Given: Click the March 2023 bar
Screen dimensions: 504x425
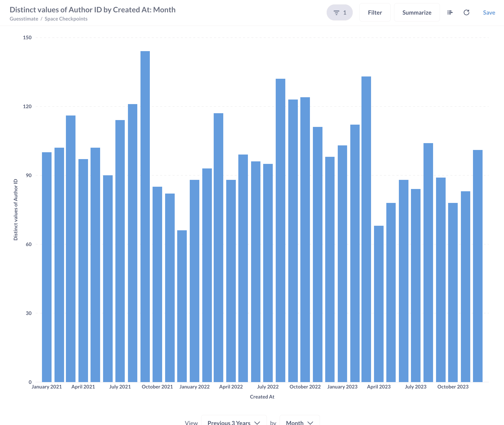Looking at the screenshot, I should point(366,229).
